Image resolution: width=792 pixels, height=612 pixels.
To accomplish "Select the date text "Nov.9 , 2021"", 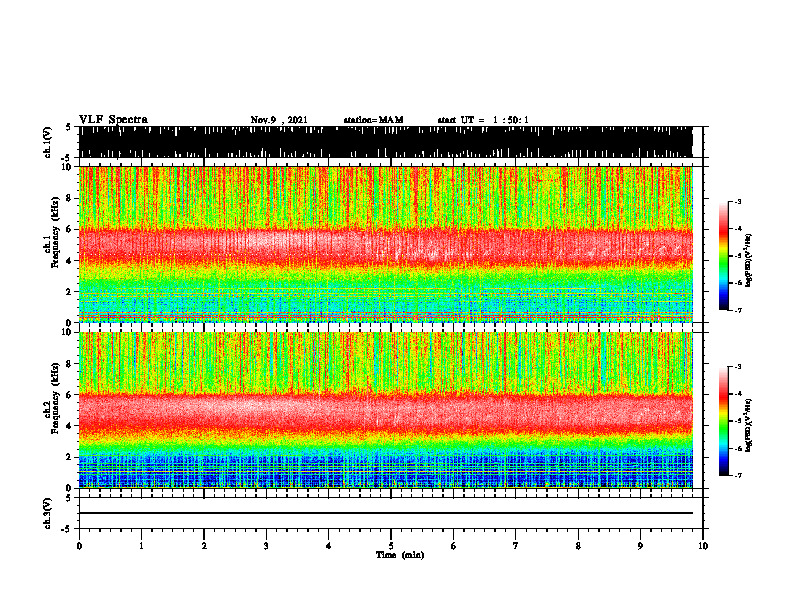I will (279, 120).
